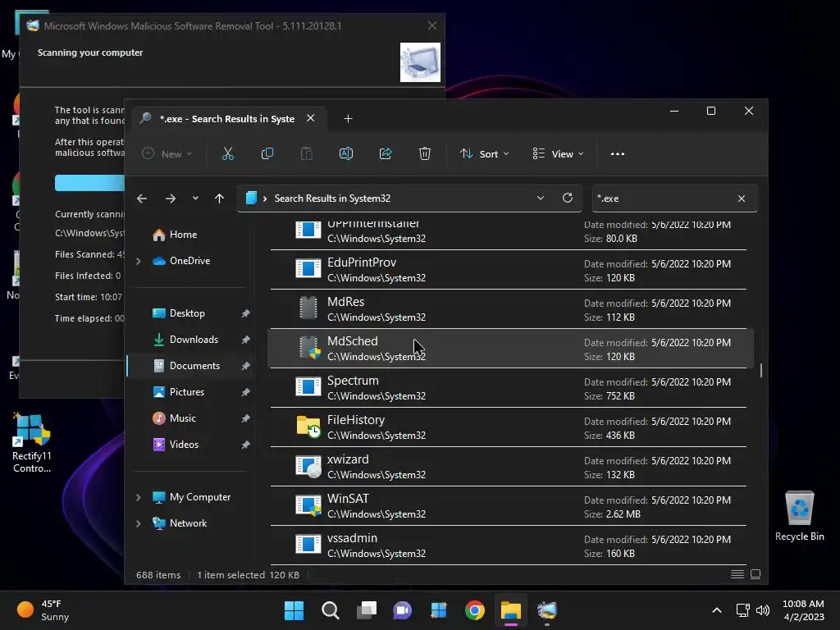840x630 pixels.
Task: Select Home in the navigation pane
Action: [190, 235]
